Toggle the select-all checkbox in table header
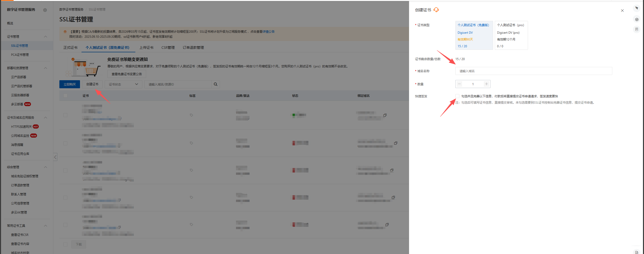Screen dimensions: 644x254 tap(65, 96)
